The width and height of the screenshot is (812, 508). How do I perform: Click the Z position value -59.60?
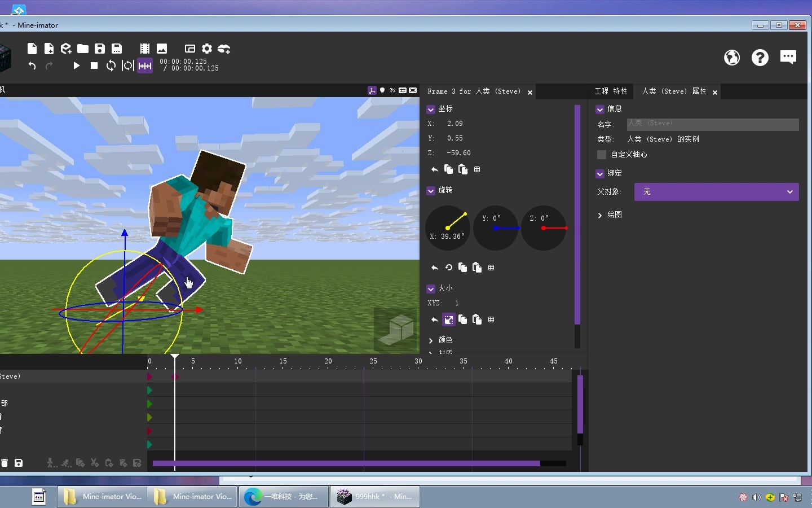click(x=458, y=153)
